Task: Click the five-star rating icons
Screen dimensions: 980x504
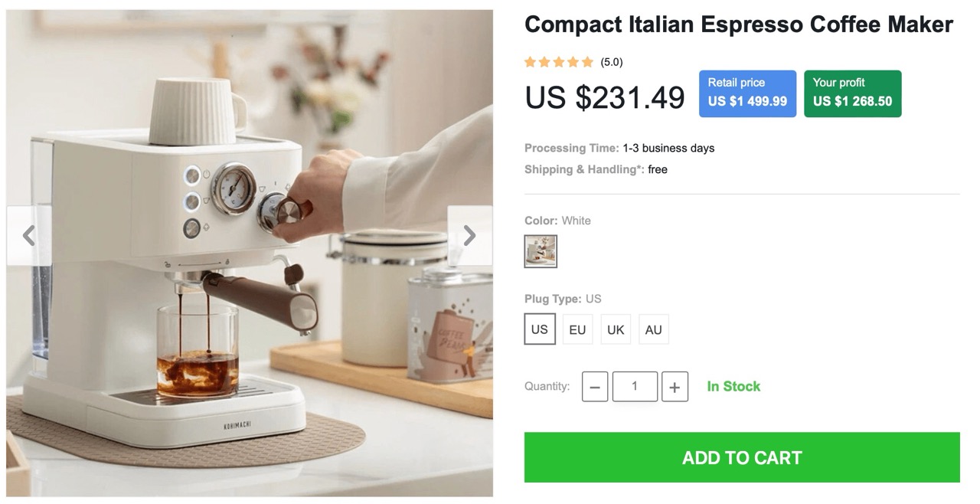Action: [x=559, y=62]
